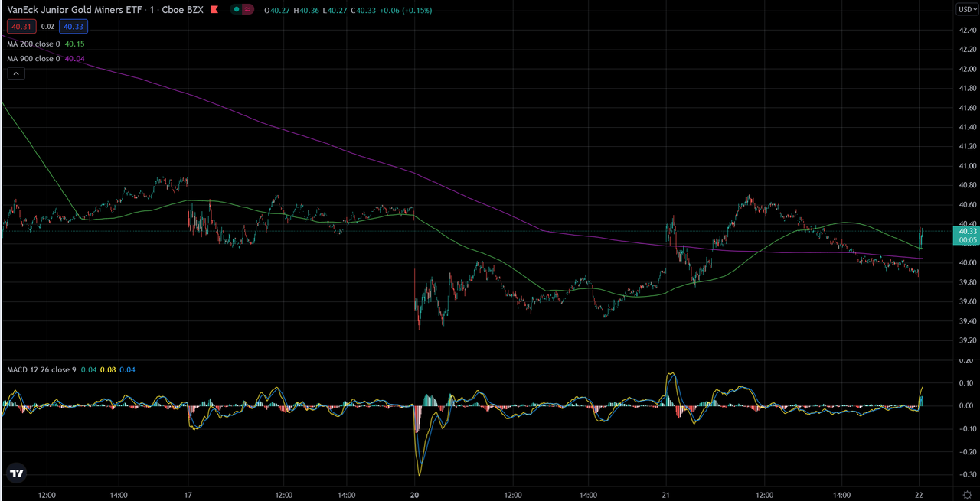Click the yellow MACD value 0.08

(x=109, y=369)
